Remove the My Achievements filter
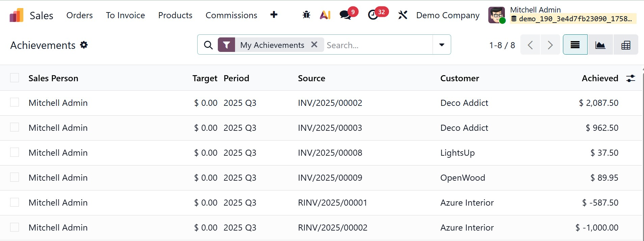The image size is (644, 241). (x=314, y=44)
